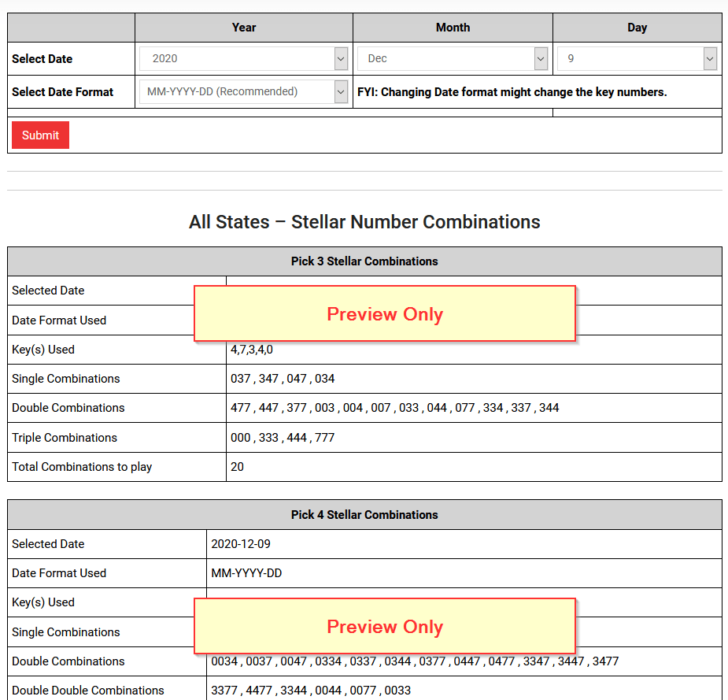Screen dimensions: 728x700
Task: Click the Day column header
Action: (x=637, y=28)
